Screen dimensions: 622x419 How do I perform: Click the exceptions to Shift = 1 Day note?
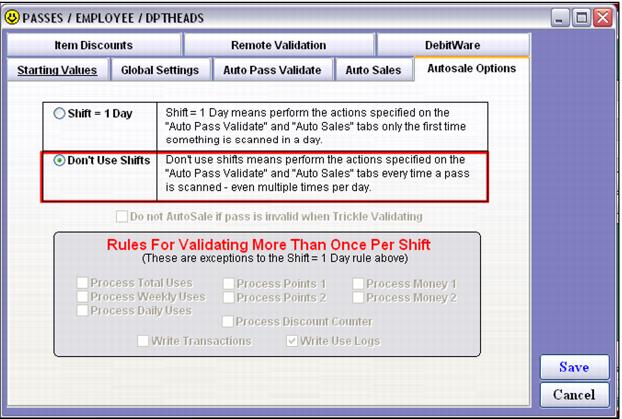pos(275,258)
